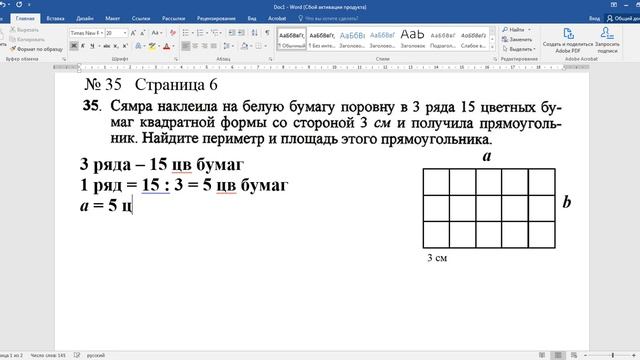
Task: Toggle superscript formatting
Action: [x=125, y=46]
